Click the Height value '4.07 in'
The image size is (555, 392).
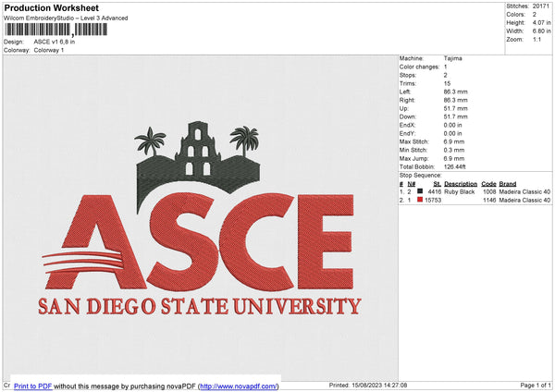pos(541,22)
